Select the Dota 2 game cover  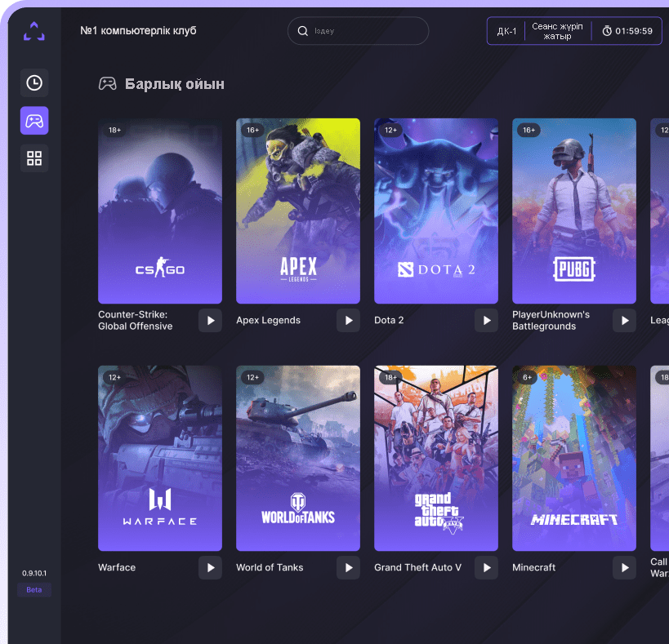436,211
